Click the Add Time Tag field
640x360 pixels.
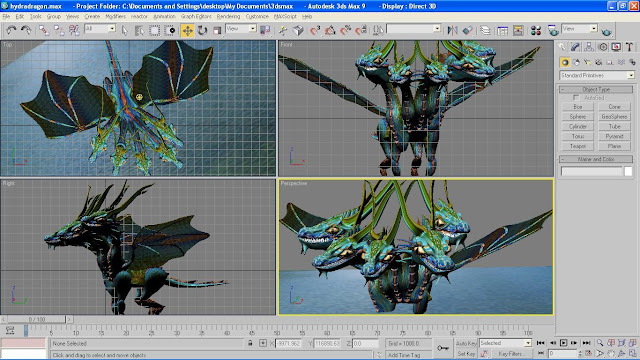(x=409, y=355)
